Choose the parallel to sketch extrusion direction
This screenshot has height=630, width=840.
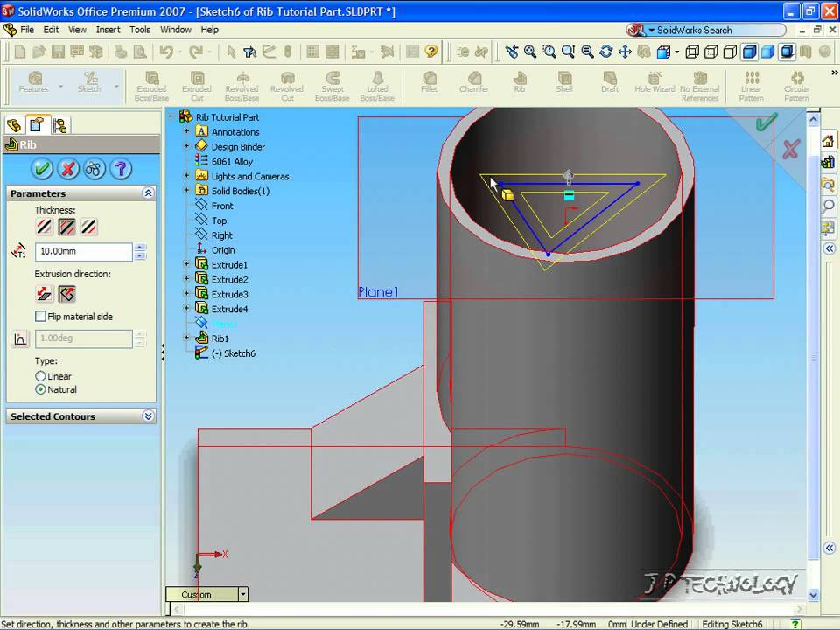[44, 294]
